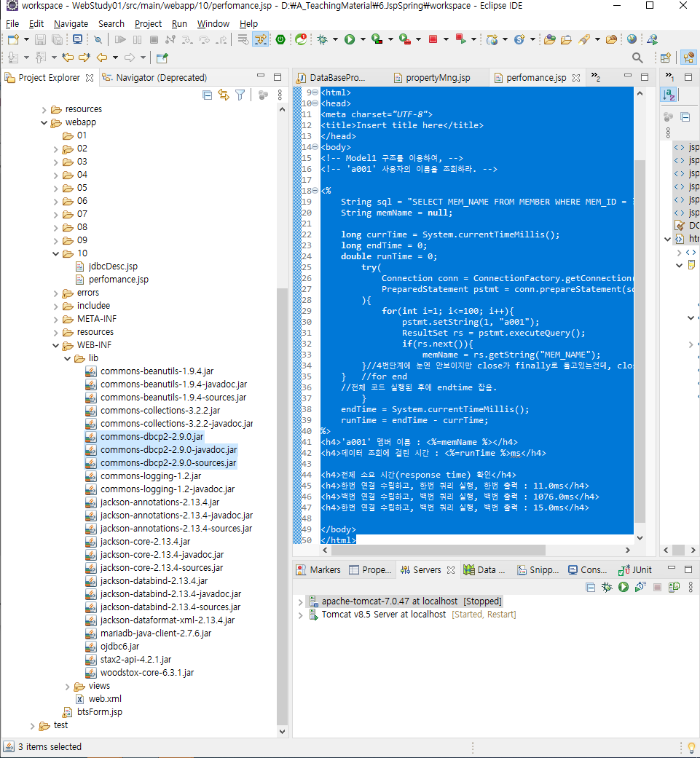Click Open Type folder icon
The image size is (700, 758).
pos(550,39)
